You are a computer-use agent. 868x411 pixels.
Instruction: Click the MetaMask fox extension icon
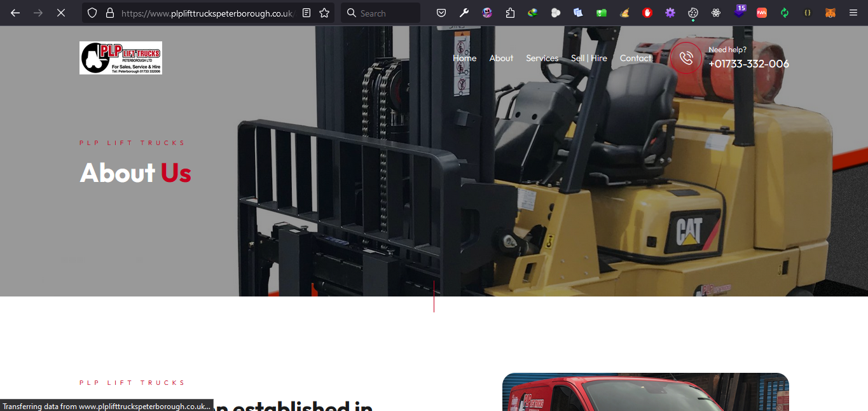(x=830, y=13)
